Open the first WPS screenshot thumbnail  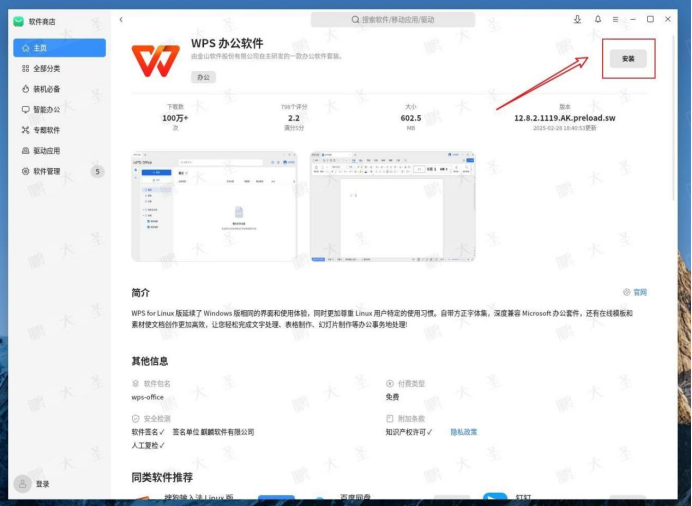(214, 206)
